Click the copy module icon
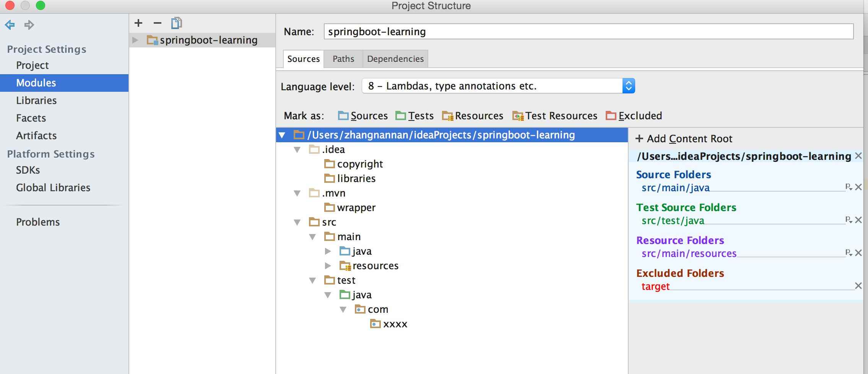 pyautogui.click(x=176, y=23)
